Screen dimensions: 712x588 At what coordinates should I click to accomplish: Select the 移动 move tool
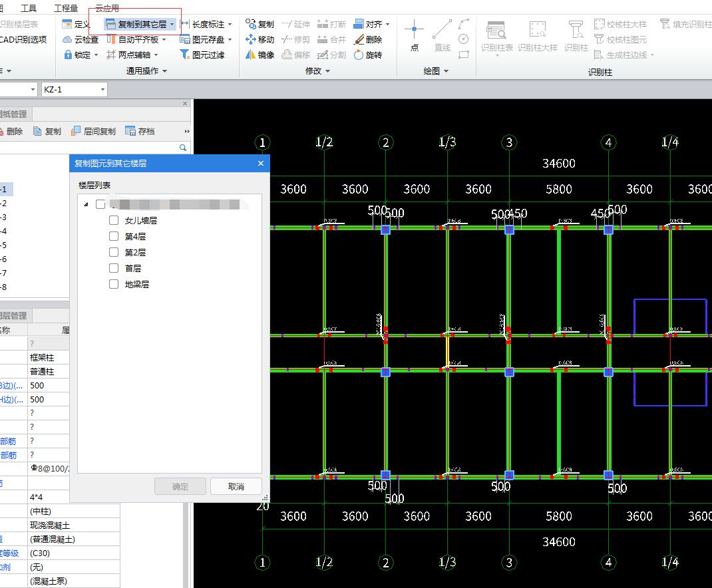tap(260, 39)
